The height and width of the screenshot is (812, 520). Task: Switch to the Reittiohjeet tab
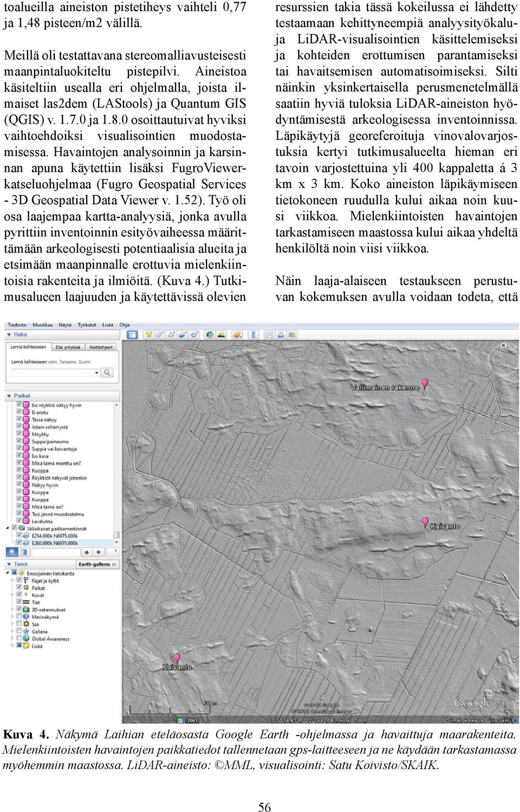(101, 347)
